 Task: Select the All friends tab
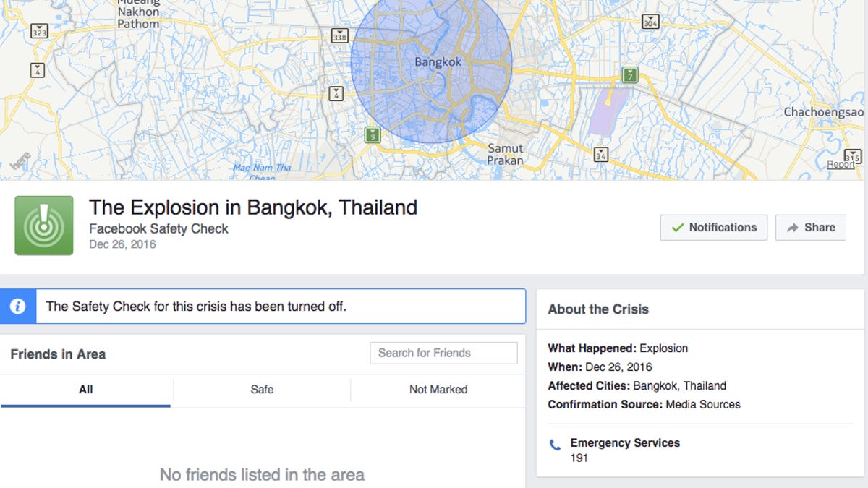click(x=85, y=390)
